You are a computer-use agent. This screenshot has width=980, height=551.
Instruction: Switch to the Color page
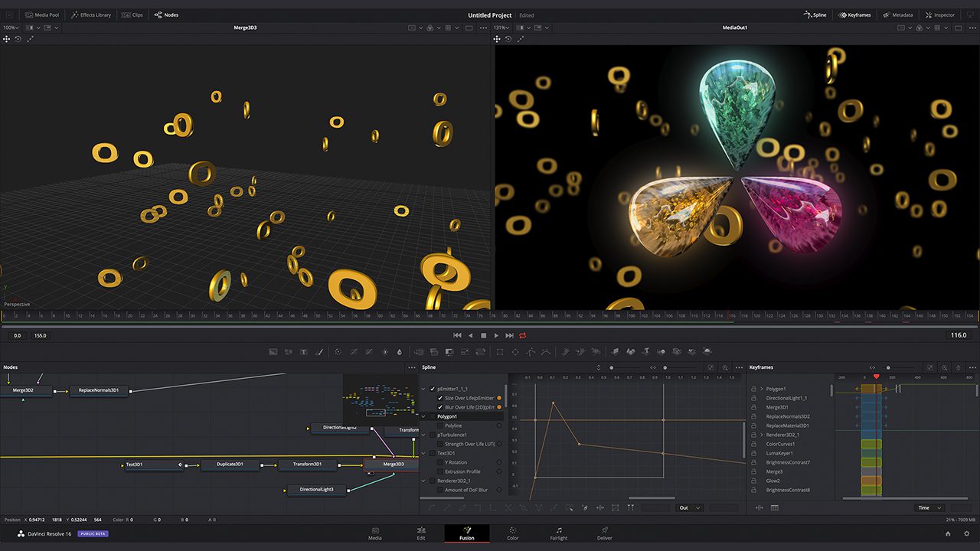512,533
